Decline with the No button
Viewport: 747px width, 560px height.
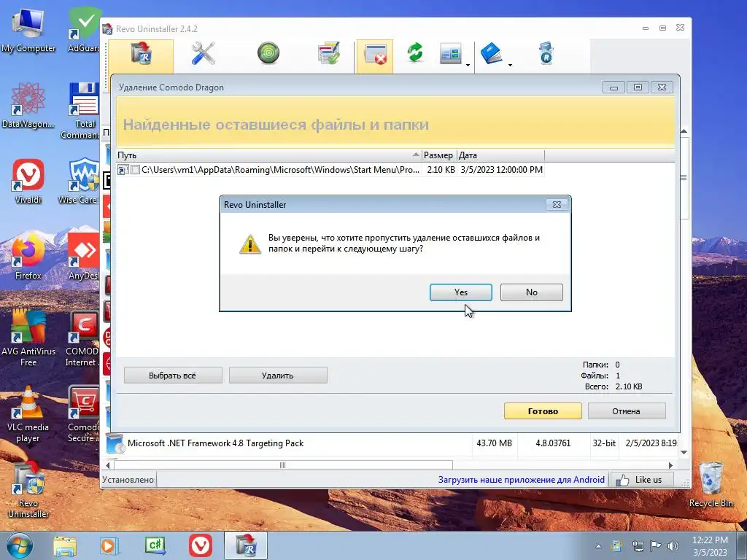point(532,292)
